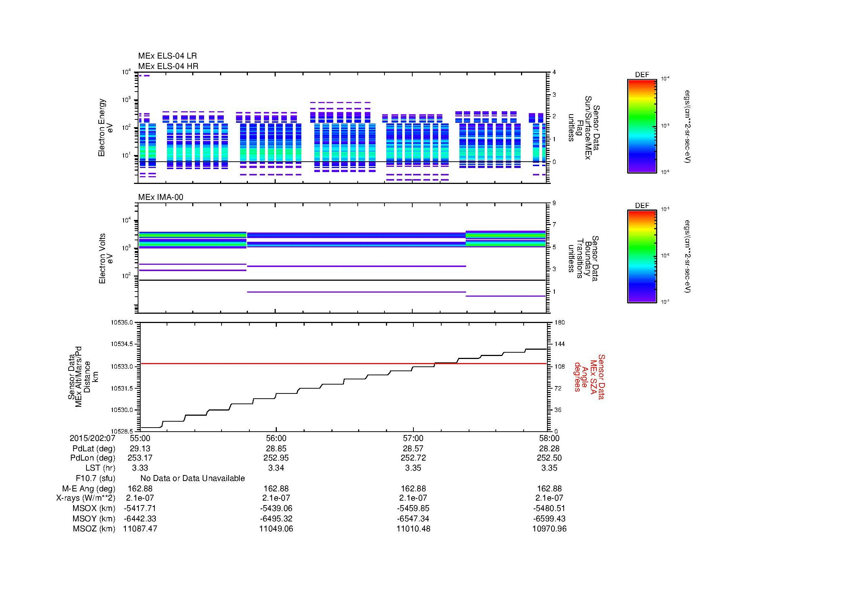Click the 'MEx ELS-04 HR' plot title
The image size is (868, 613).
click(x=168, y=66)
